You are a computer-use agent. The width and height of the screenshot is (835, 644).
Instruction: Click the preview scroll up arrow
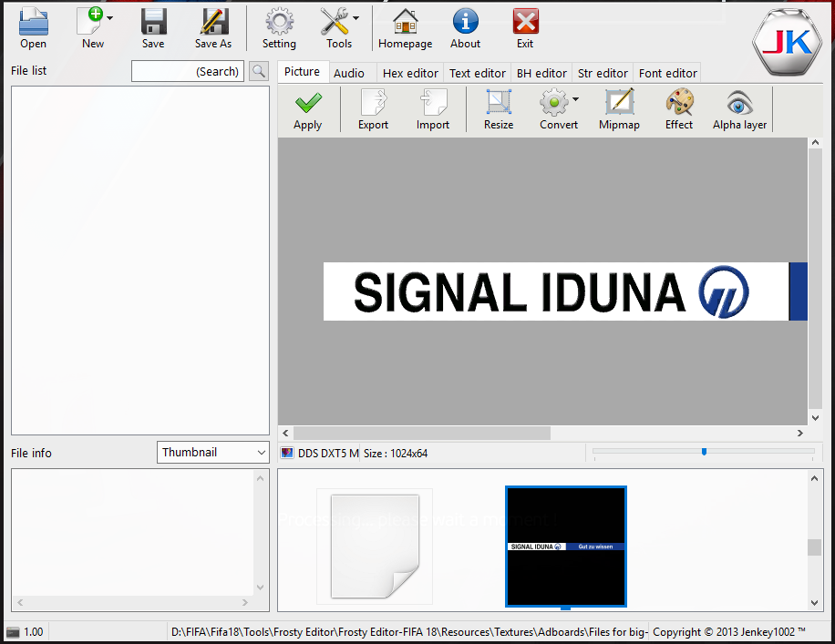pos(815,143)
